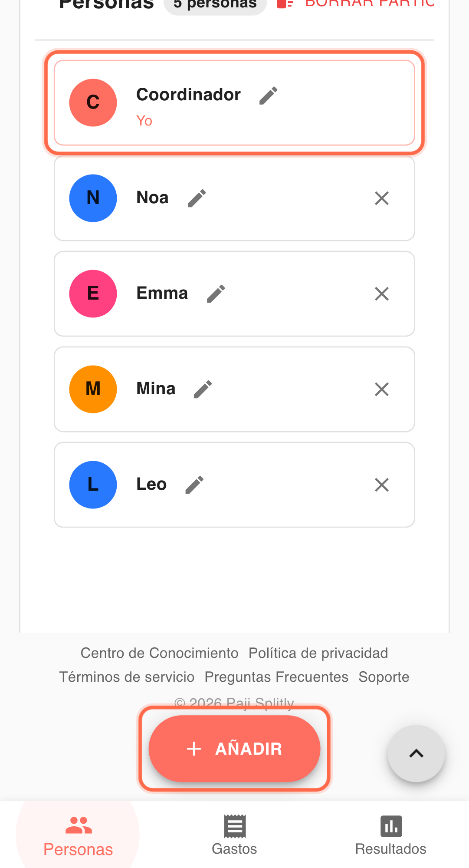Edit the Coordinador name with pencil icon
The width and height of the screenshot is (469, 868).
tap(268, 96)
